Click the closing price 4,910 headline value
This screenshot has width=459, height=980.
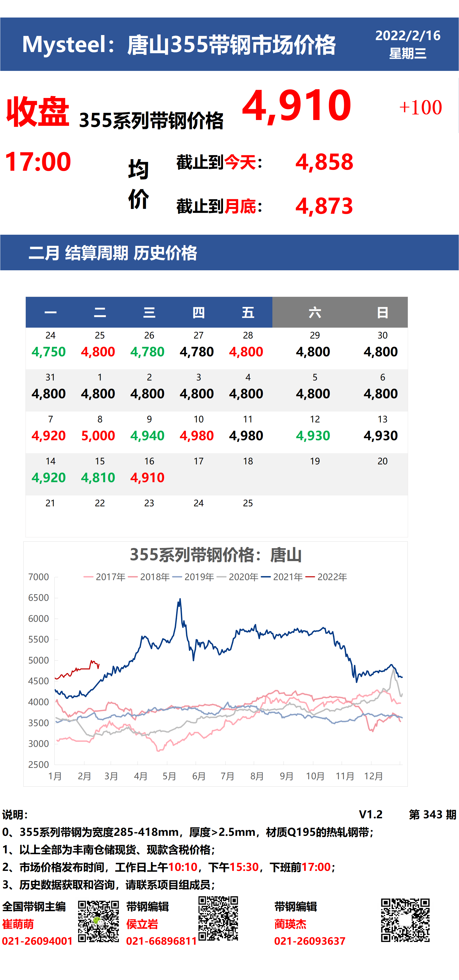pyautogui.click(x=297, y=105)
